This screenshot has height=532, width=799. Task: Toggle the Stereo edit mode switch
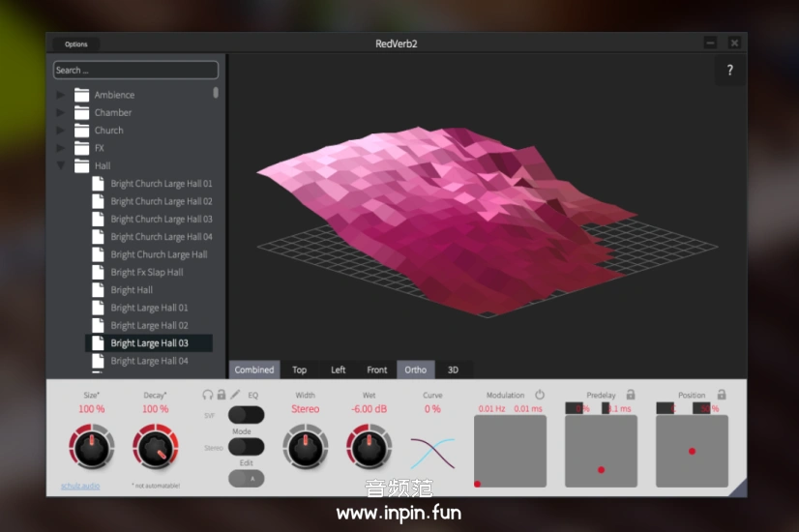coord(246,447)
